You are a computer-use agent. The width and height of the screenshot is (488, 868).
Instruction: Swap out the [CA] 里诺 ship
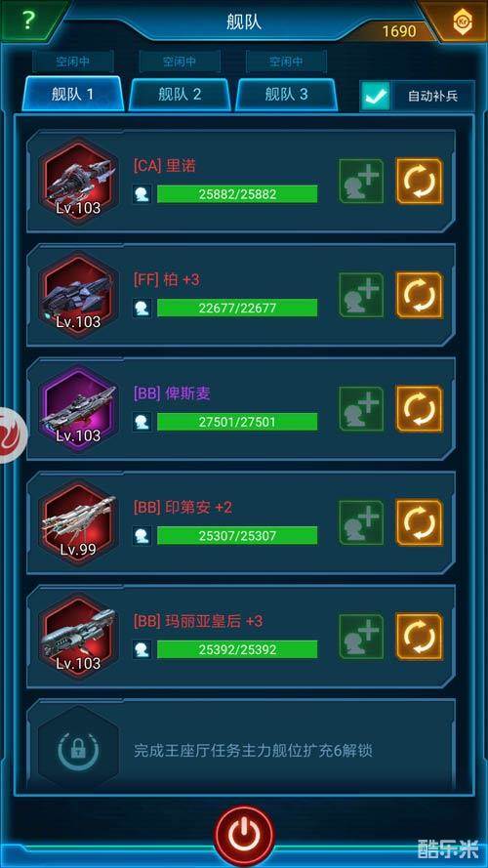[420, 181]
